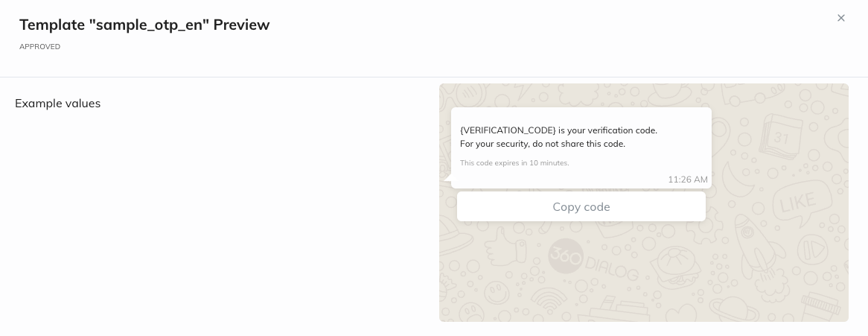Image resolution: width=868 pixels, height=336 pixels.
Task: Click the Example values heading
Action: [x=57, y=104]
